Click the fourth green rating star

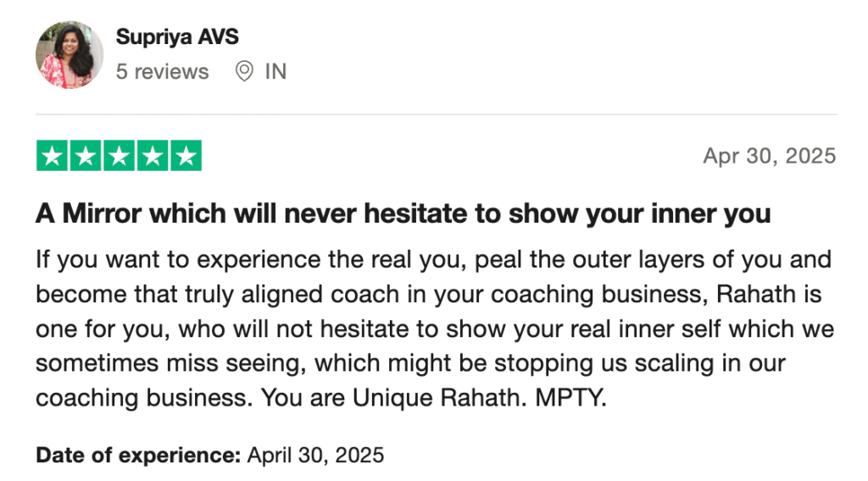pos(152,156)
